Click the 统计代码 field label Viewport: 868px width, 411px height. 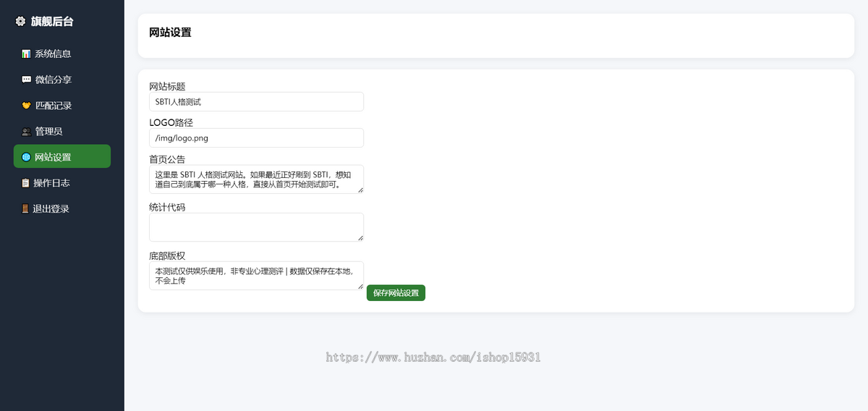click(167, 207)
